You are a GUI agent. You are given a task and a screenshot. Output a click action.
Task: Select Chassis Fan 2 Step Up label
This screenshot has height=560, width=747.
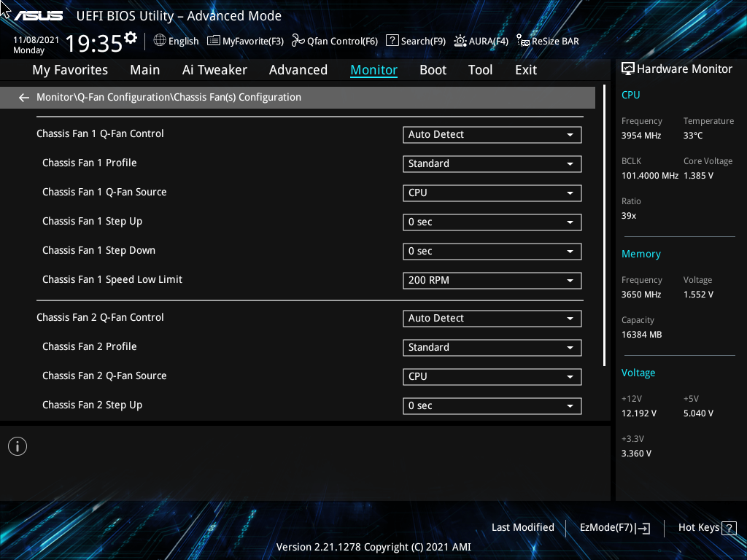[93, 405]
